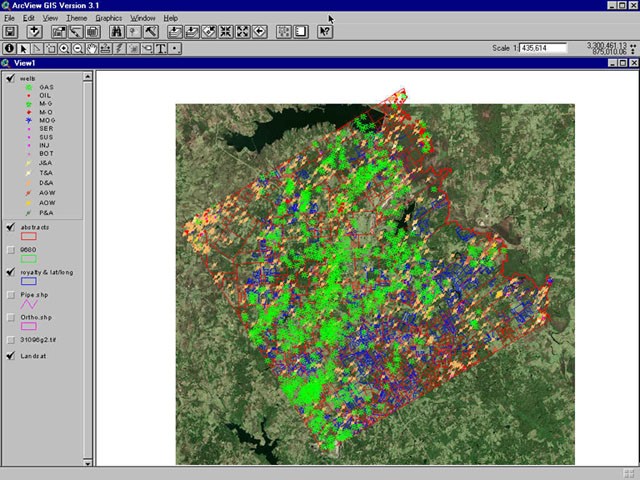Enable the Pipe.shp theme checkbox

[x=10, y=296]
